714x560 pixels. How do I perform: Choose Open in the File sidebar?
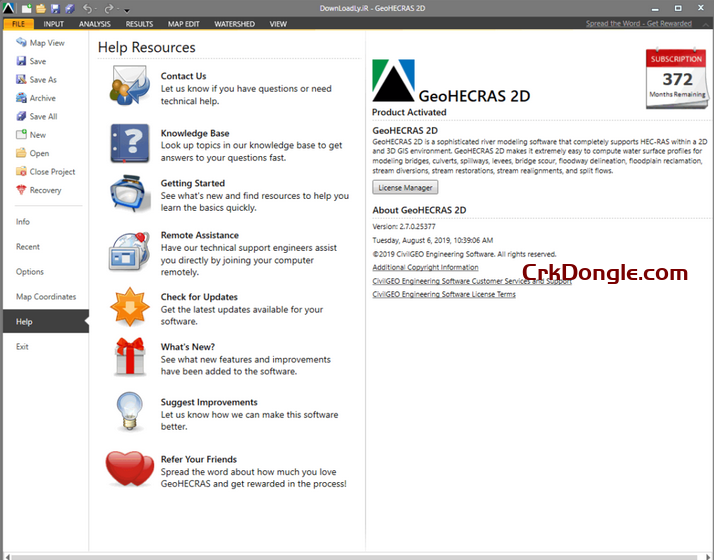[33, 153]
